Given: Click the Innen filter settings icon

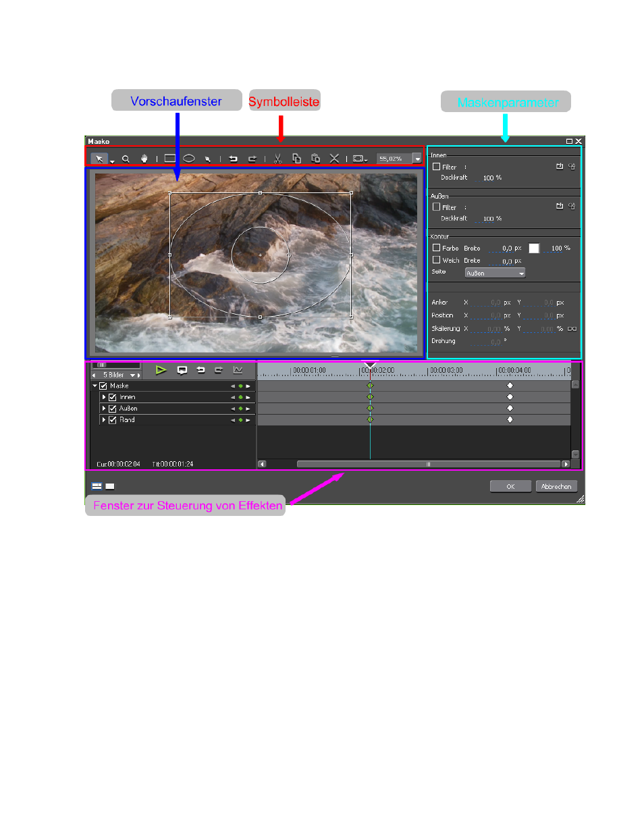Looking at the screenshot, I should pyautogui.click(x=572, y=166).
